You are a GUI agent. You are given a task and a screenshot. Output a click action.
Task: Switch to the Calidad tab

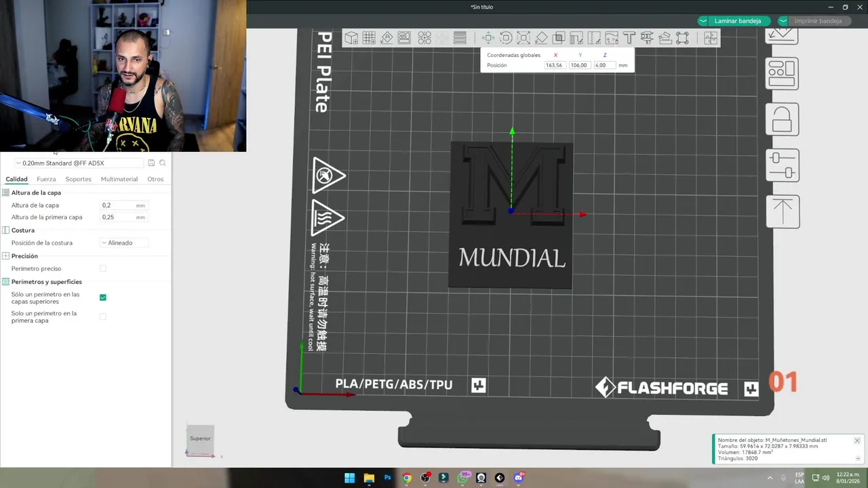16,179
